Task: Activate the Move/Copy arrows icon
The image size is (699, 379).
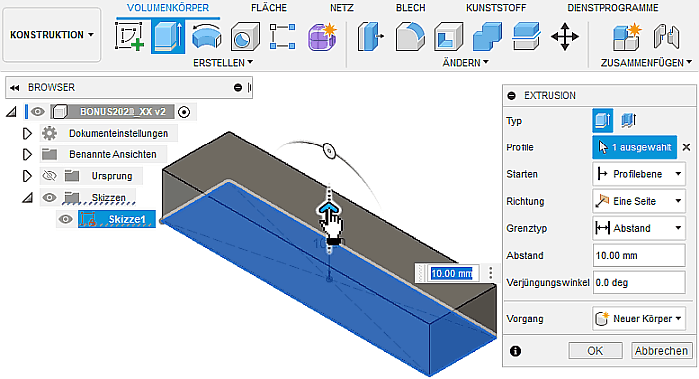Action: pyautogui.click(x=565, y=37)
